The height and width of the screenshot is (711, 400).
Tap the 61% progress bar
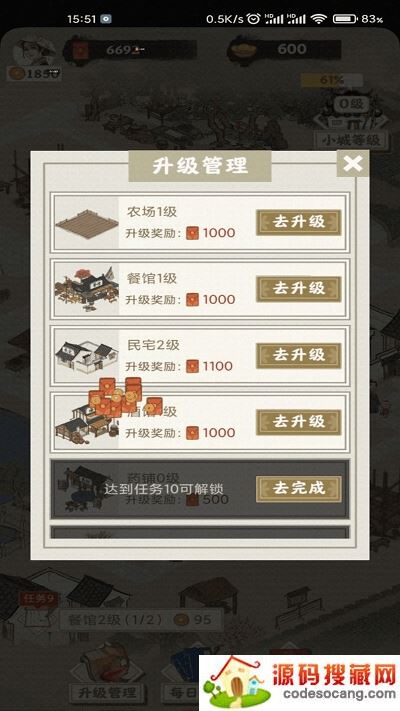pyautogui.click(x=332, y=81)
